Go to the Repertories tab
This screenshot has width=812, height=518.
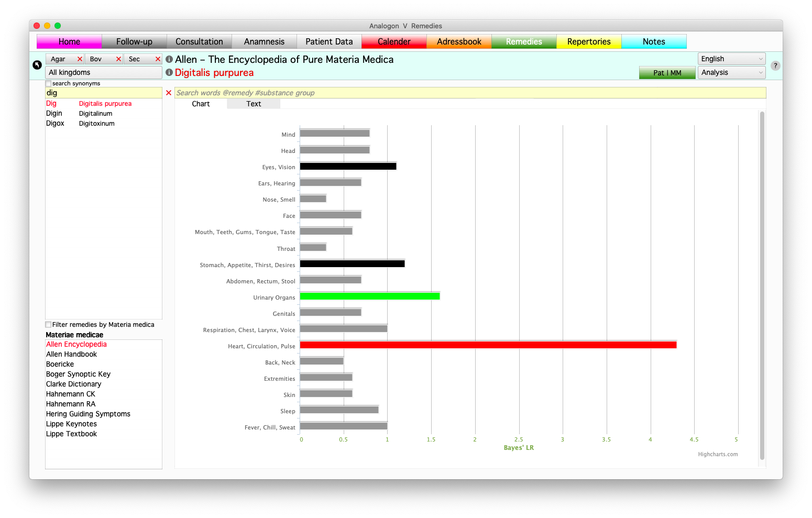point(589,42)
